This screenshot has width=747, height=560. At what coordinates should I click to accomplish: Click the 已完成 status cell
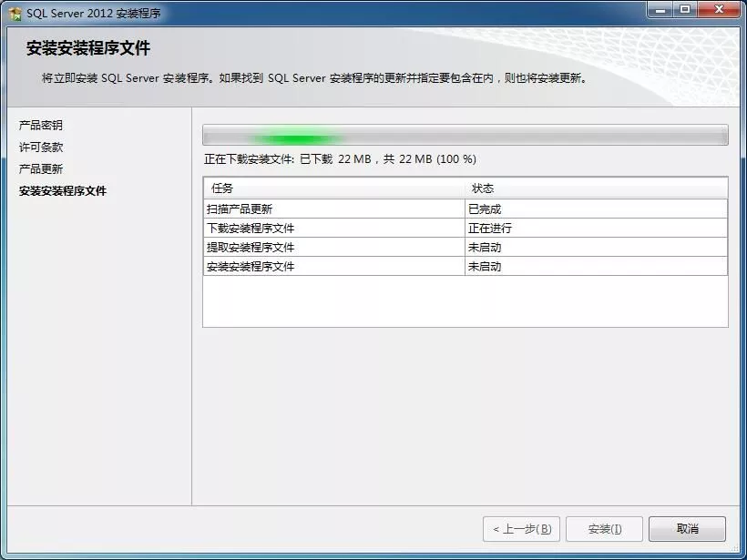pyautogui.click(x=596, y=209)
